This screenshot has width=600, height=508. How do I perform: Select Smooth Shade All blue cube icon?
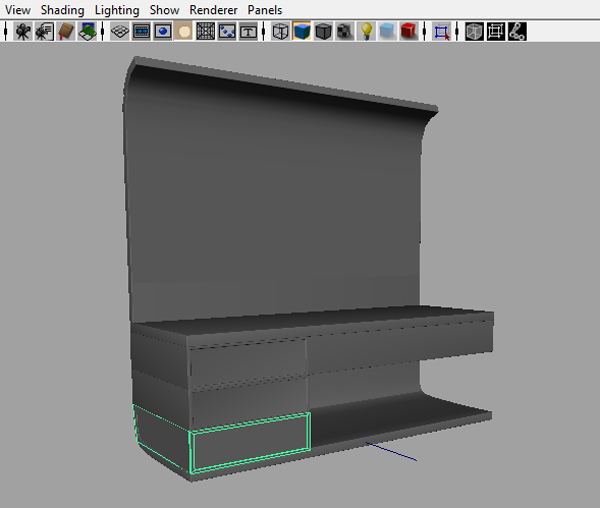[x=302, y=31]
